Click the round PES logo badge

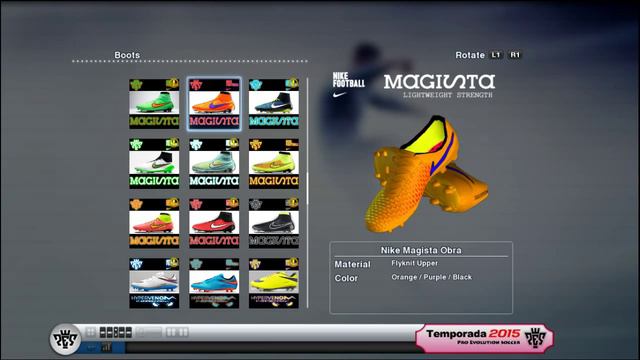[x=65, y=339]
